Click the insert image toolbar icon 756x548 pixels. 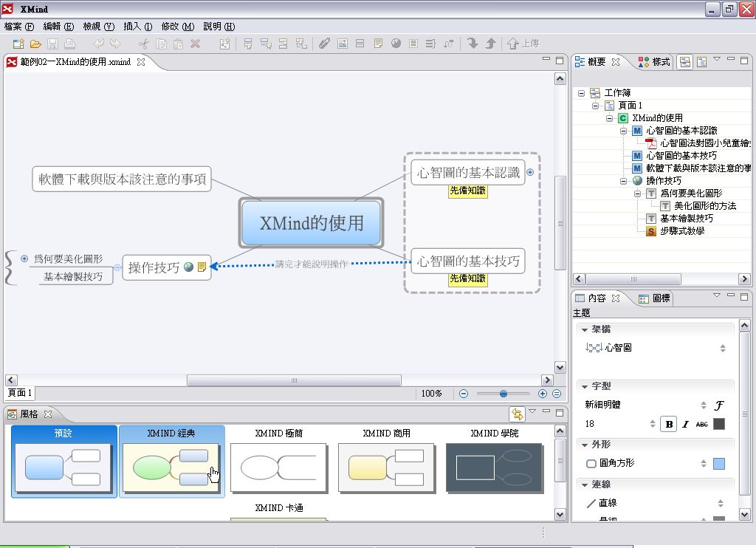pyautogui.click(x=343, y=44)
